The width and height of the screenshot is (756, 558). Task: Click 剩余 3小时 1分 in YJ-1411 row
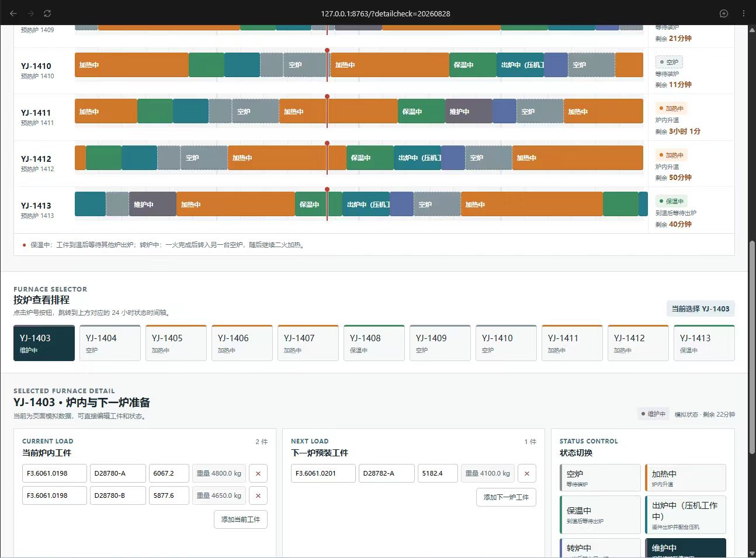[678, 131]
